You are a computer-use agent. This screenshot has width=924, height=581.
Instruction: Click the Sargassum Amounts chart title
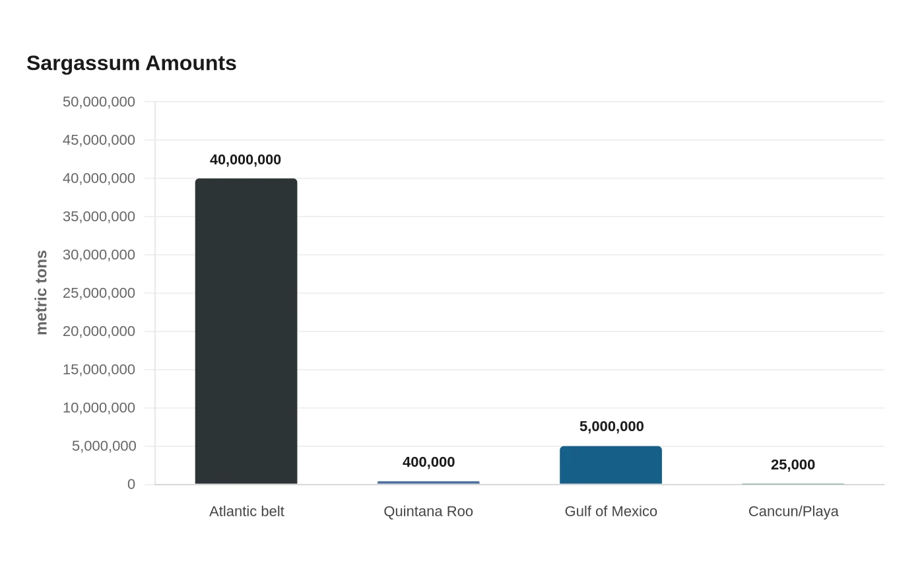(131, 63)
